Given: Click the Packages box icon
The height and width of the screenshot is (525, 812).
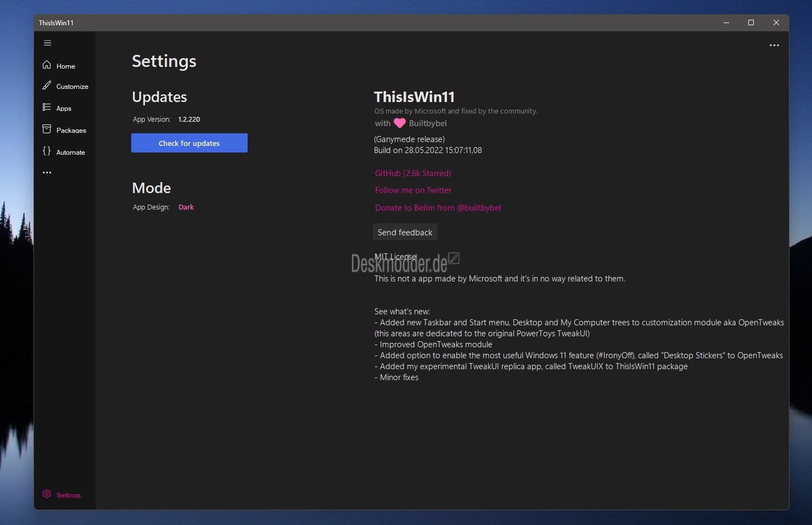Looking at the screenshot, I should 47,129.
